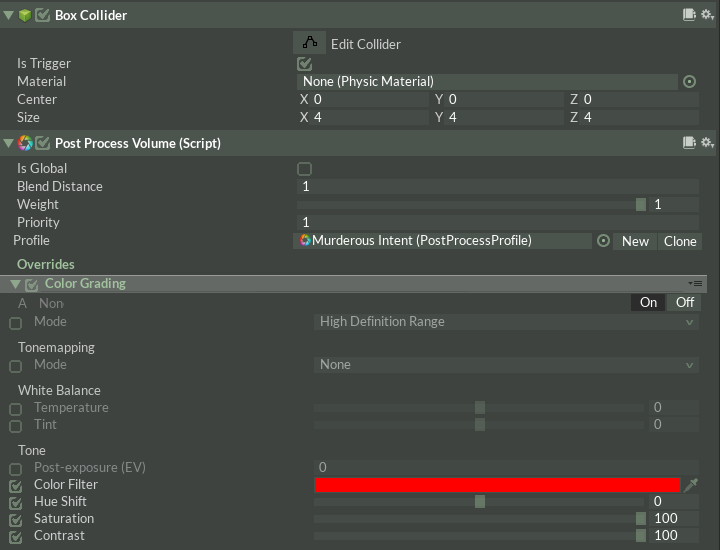Click the Box Collider cube icon
This screenshot has height=550, width=720.
(25, 15)
